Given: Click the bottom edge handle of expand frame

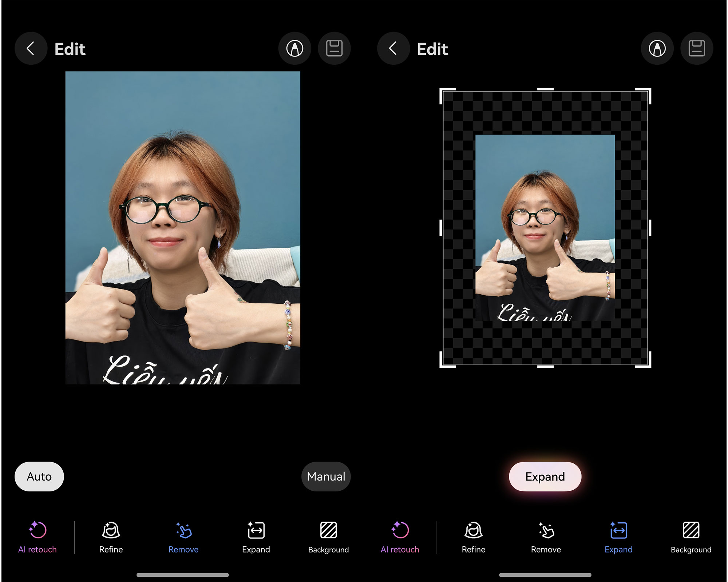Looking at the screenshot, I should [545, 366].
